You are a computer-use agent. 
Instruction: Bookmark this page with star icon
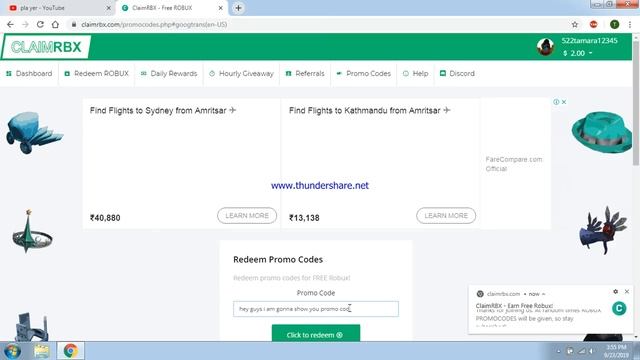coord(575,24)
